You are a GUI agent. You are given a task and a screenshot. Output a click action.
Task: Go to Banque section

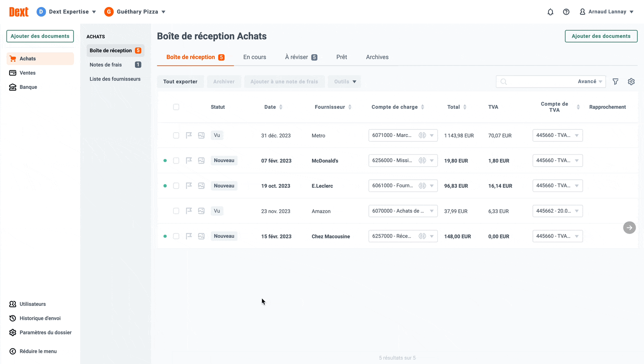click(40, 87)
